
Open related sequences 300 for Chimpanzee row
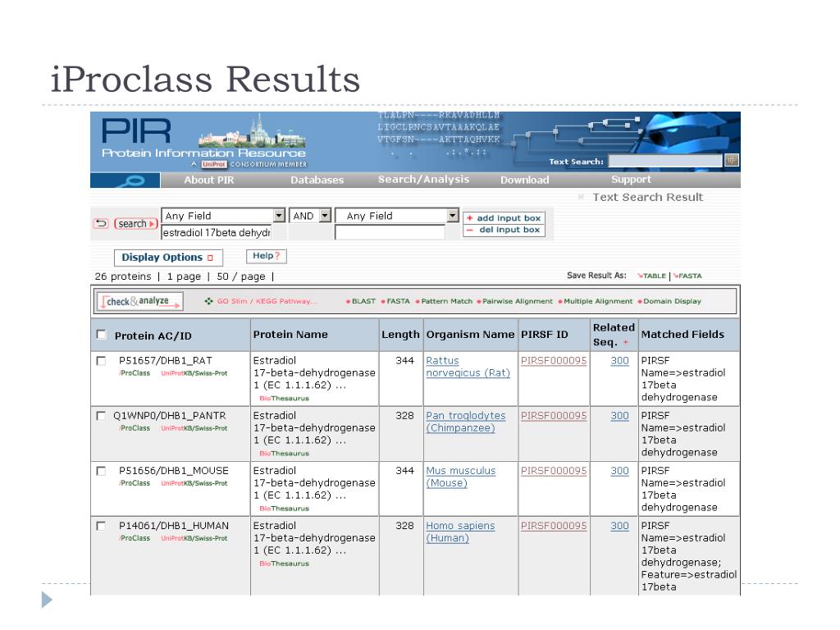619,416
